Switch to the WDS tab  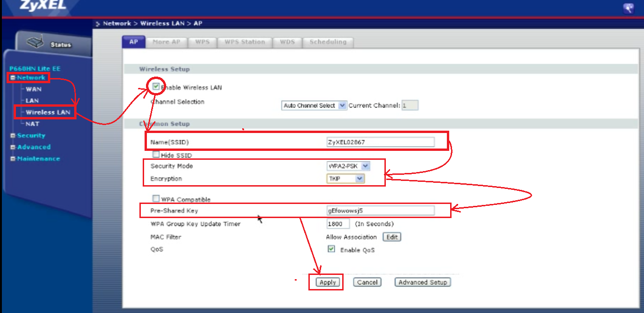coord(287,42)
